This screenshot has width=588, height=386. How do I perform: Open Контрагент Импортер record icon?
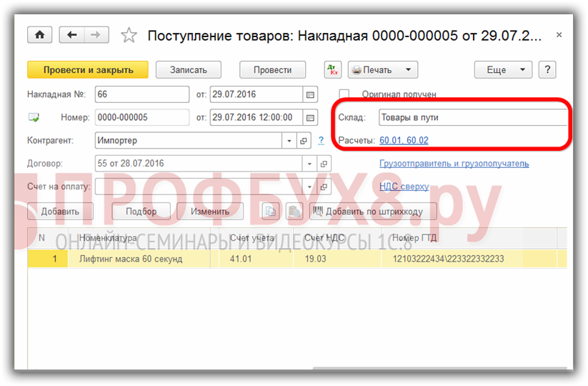[304, 141]
